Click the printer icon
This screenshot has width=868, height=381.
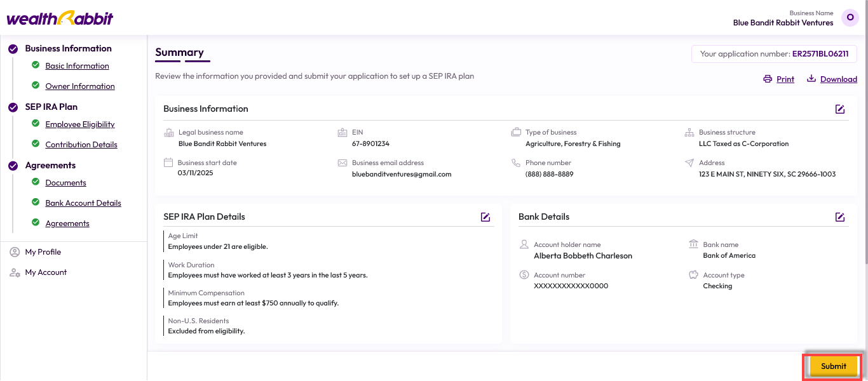[768, 79]
